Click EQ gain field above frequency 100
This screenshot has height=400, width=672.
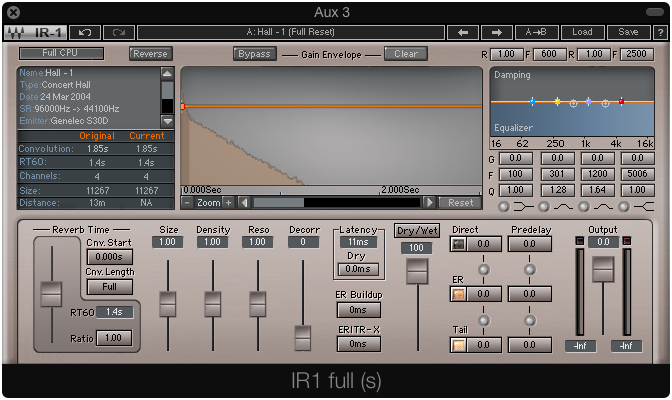[x=515, y=158]
